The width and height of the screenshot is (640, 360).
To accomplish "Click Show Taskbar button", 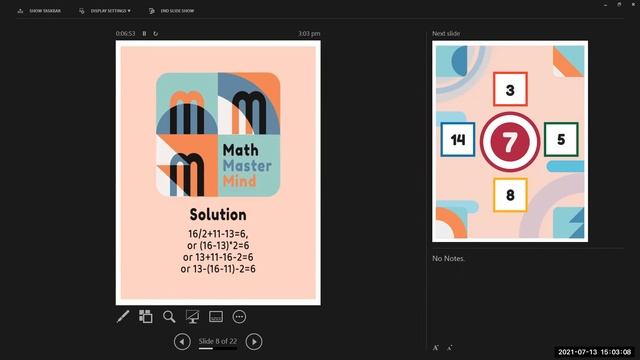I will tap(40, 11).
